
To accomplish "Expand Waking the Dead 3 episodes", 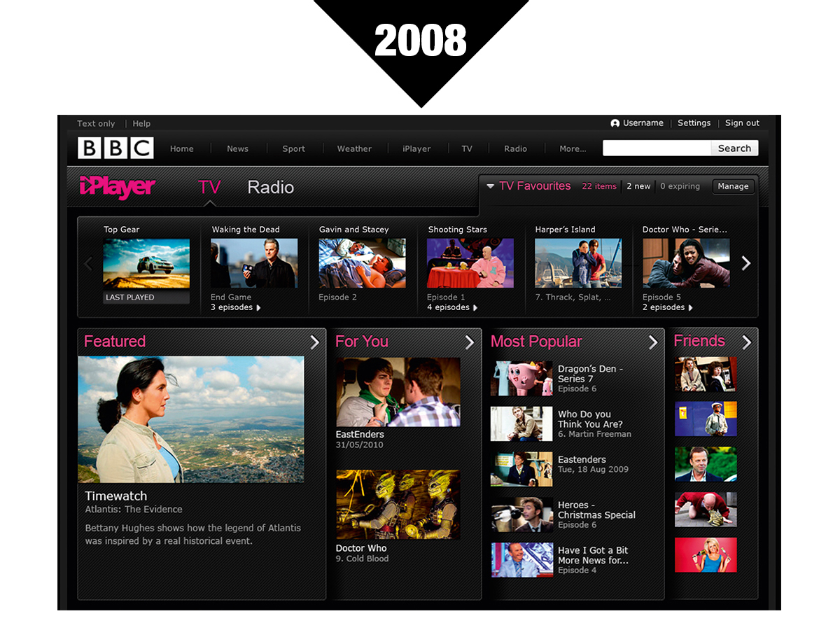I will coord(236,307).
